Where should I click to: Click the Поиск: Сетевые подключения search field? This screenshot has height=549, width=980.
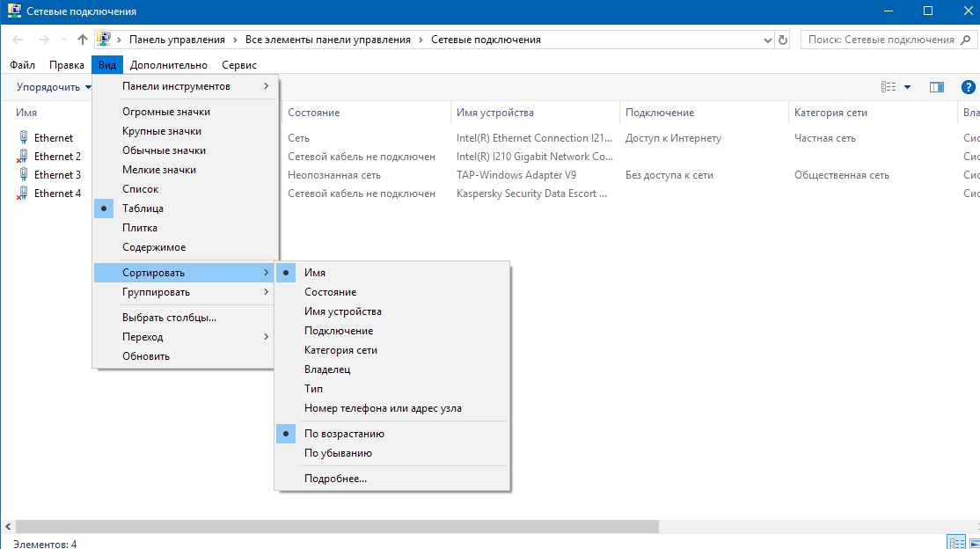tap(880, 40)
